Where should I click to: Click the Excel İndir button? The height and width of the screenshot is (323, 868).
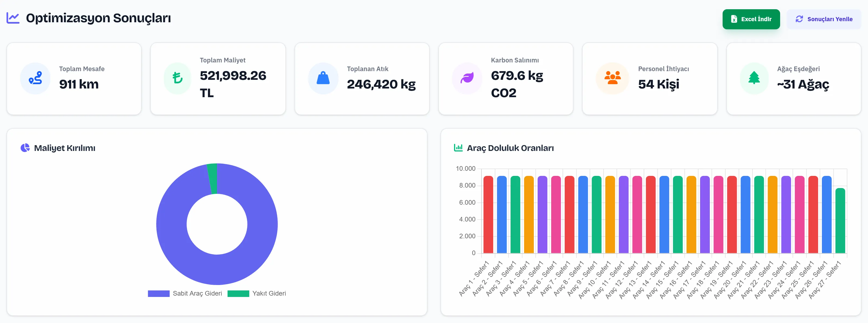pos(751,19)
